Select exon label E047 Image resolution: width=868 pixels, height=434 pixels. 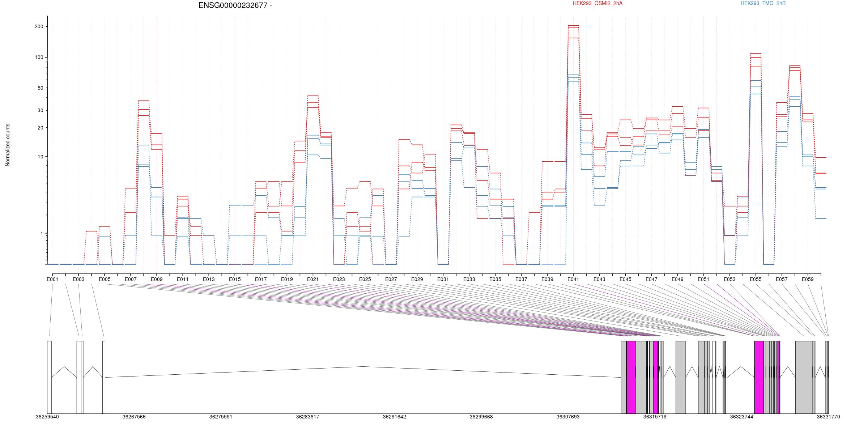(651, 279)
